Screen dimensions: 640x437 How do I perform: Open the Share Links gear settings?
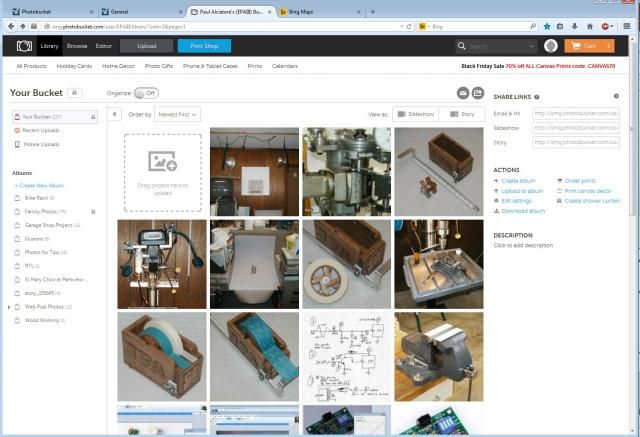click(616, 96)
